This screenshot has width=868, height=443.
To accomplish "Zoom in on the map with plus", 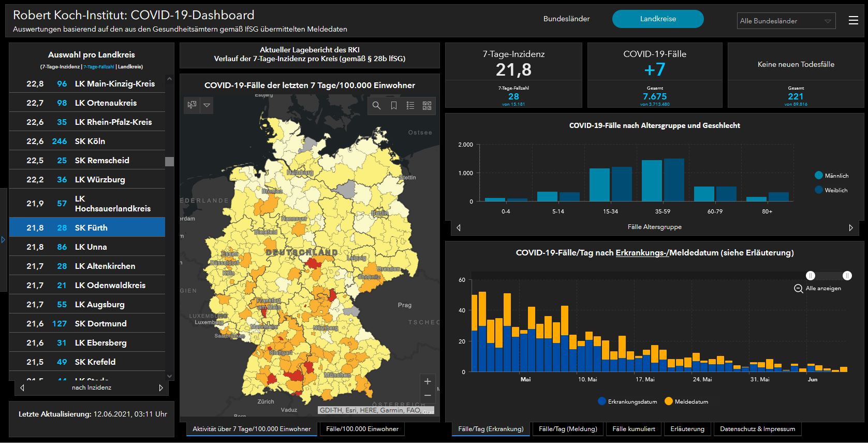I will point(428,381).
